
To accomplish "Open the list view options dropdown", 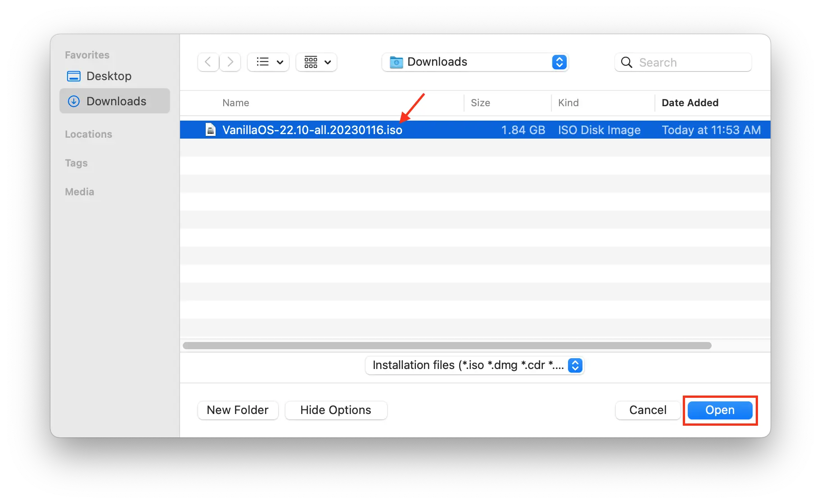I will click(268, 62).
